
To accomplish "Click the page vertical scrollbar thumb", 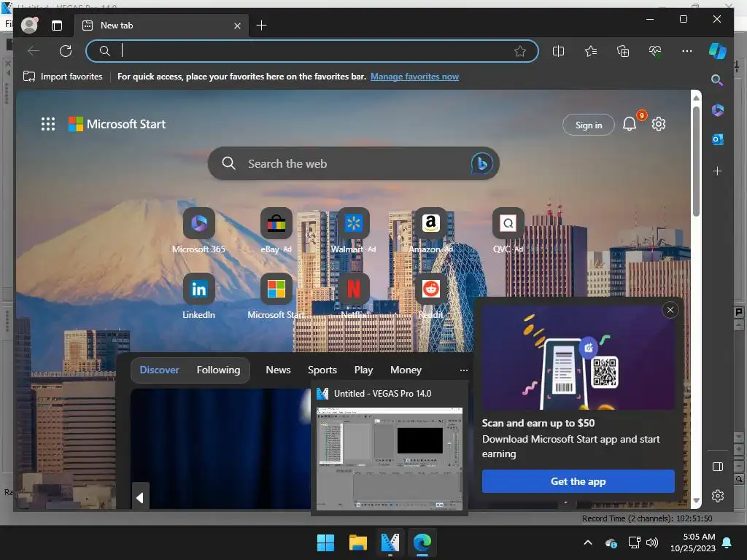I will (x=696, y=160).
